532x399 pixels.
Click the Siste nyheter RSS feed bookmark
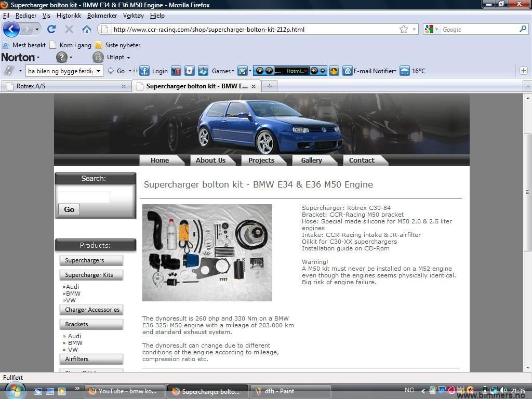pos(118,45)
